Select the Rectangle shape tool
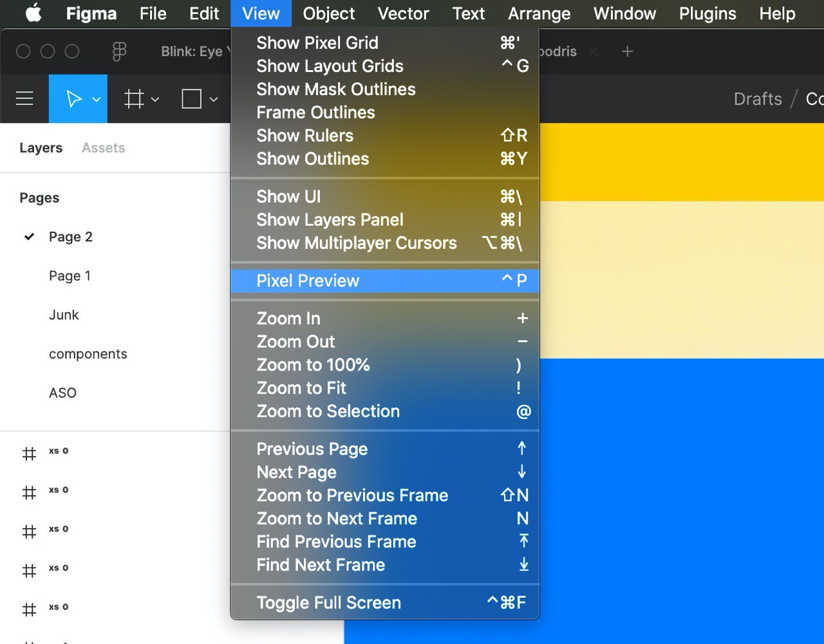The height and width of the screenshot is (644, 824). (192, 99)
